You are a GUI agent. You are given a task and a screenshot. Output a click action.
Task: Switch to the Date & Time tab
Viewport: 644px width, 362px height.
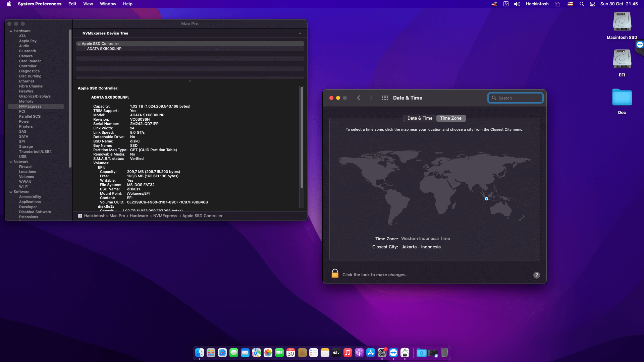pos(420,118)
